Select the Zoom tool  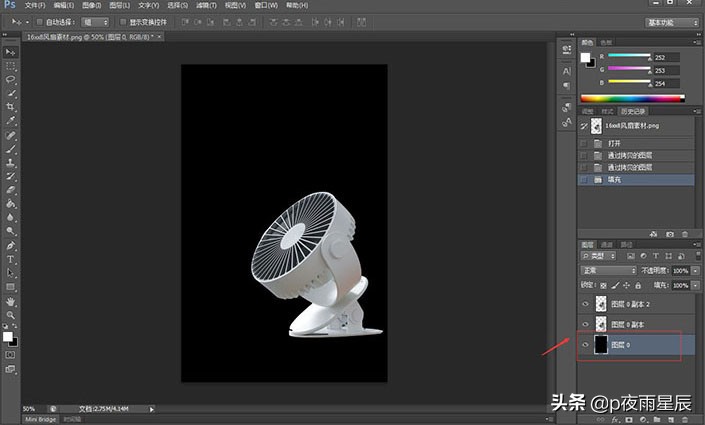[10, 315]
